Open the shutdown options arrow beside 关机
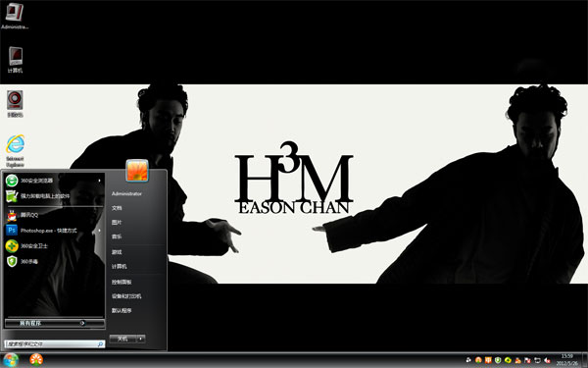 [x=141, y=339]
